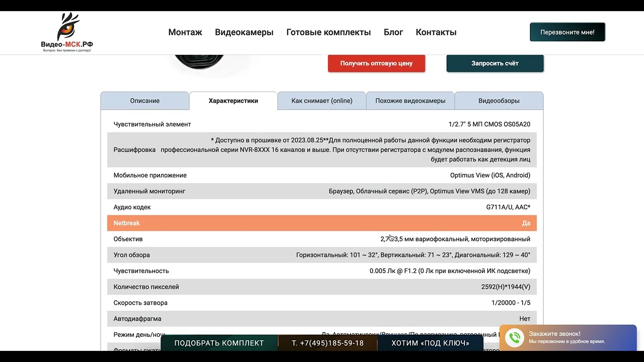Click the Аудио кодек label
644x362 pixels.
pos(132,207)
